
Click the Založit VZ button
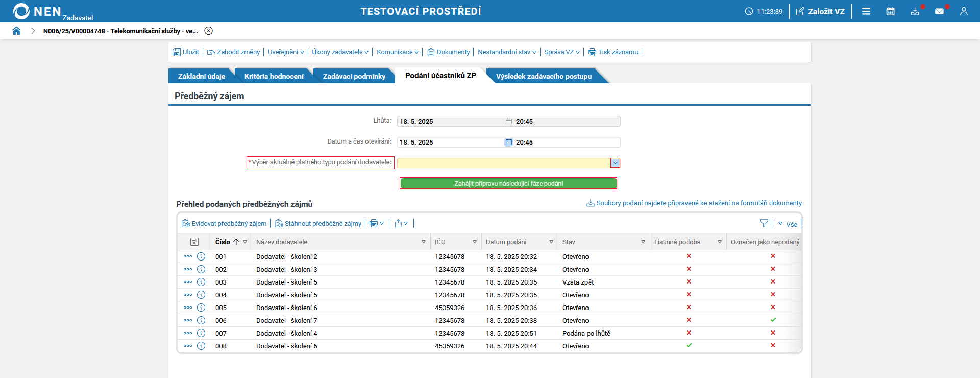coord(820,11)
